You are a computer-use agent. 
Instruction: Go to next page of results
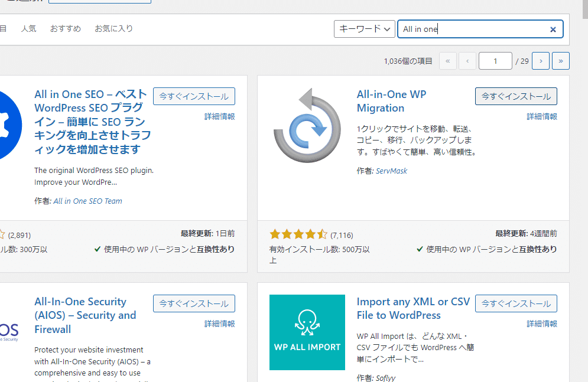pos(540,61)
